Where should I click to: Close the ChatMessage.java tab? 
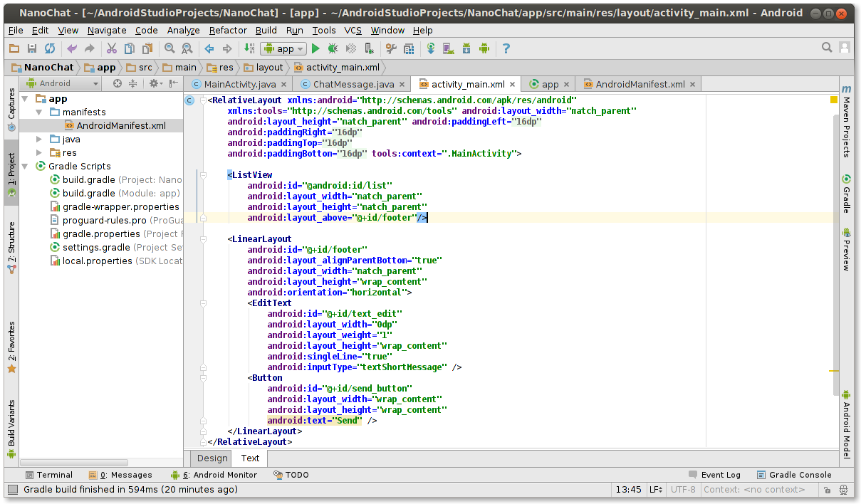point(402,84)
